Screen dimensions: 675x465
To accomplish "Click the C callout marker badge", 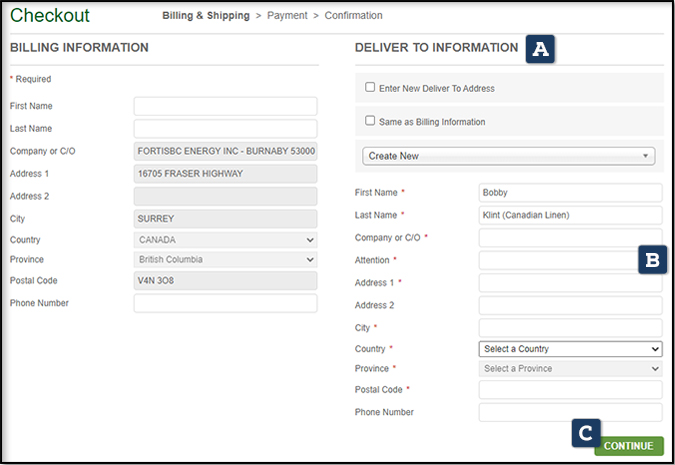I will pyautogui.click(x=586, y=433).
